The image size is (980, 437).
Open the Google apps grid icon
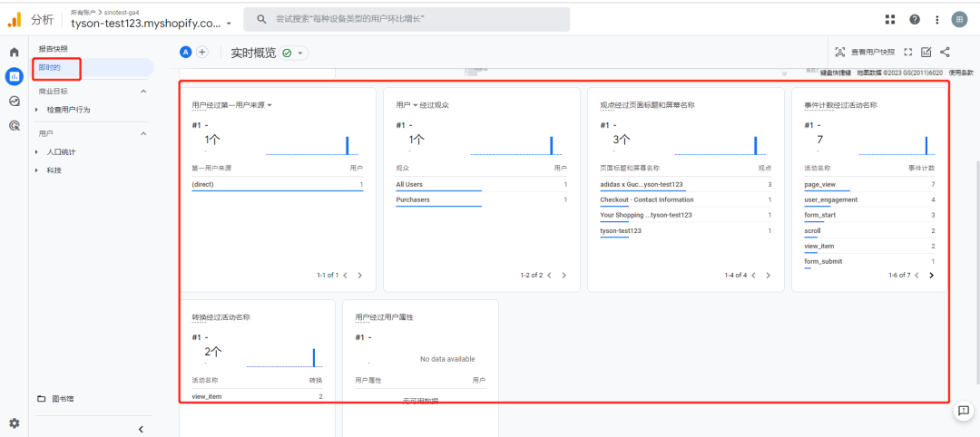(x=890, y=19)
